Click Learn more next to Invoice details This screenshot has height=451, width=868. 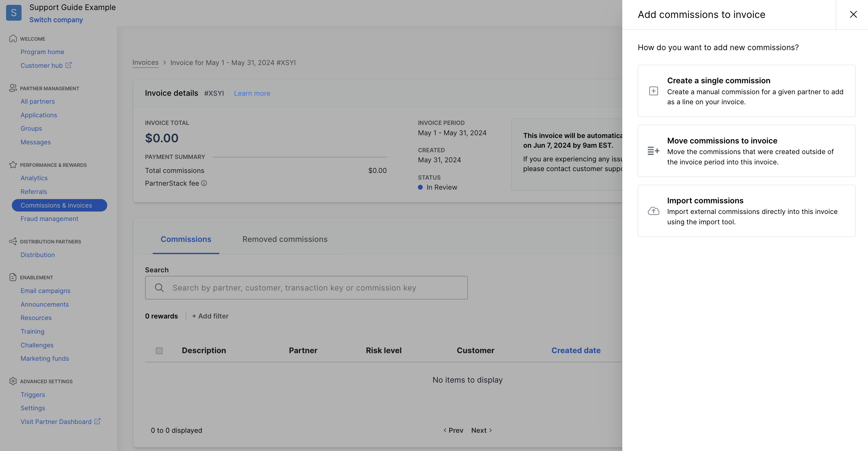252,93
